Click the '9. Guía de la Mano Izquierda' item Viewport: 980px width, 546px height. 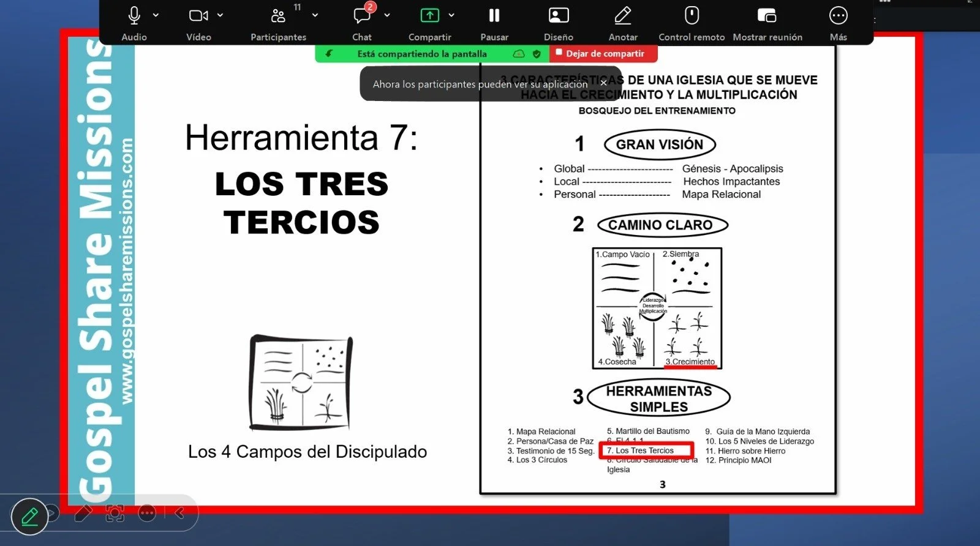point(757,432)
